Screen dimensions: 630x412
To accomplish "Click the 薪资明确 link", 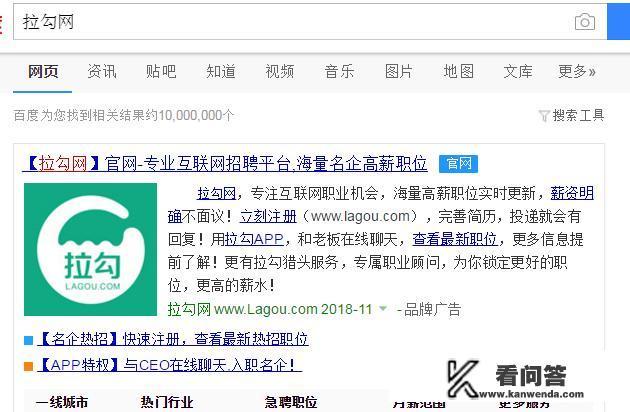I will [x=572, y=193].
